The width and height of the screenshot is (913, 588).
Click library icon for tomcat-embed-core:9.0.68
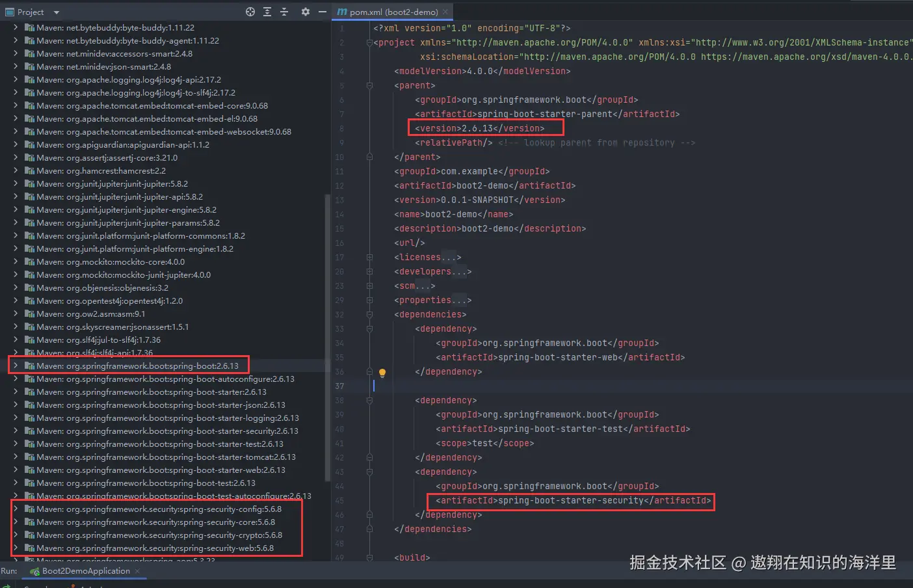[29, 106]
